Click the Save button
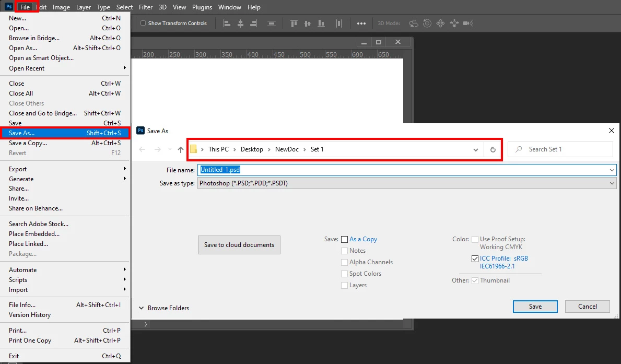621x364 pixels. [535, 307]
